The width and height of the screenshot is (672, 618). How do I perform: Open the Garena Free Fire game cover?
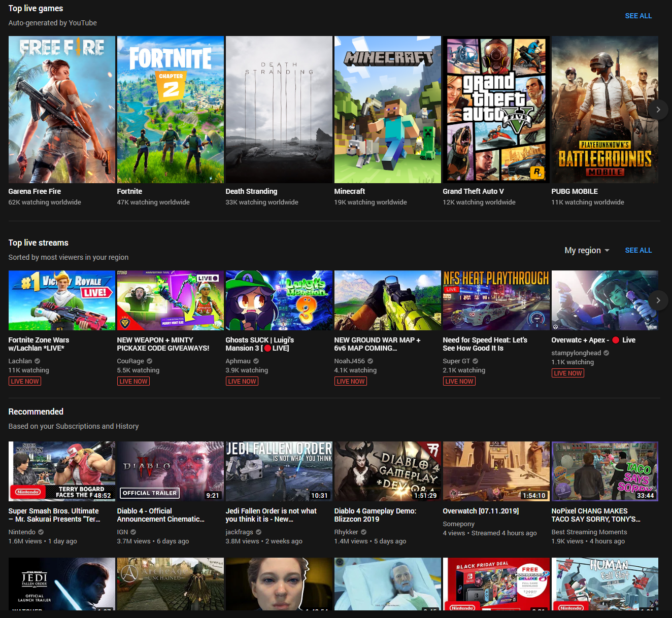62,110
